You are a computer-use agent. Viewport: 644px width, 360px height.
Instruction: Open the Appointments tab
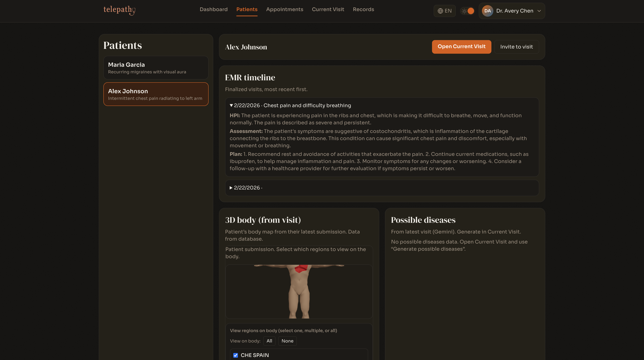point(284,9)
